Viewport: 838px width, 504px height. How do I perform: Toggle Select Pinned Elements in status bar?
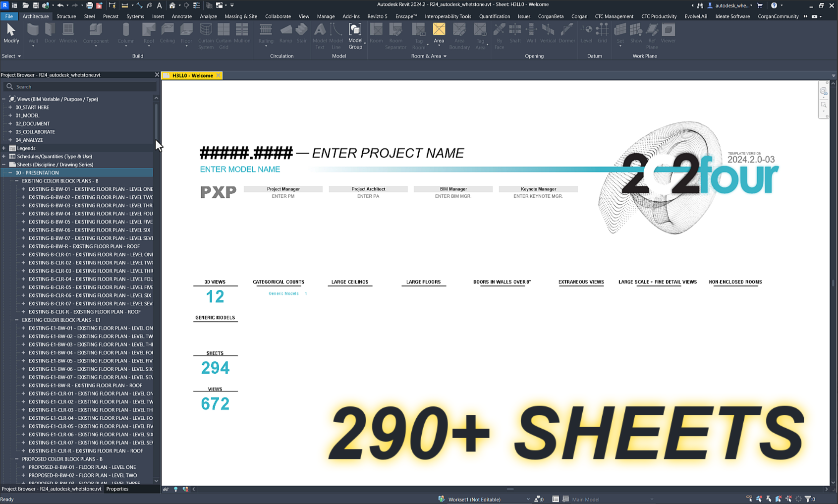(769, 499)
